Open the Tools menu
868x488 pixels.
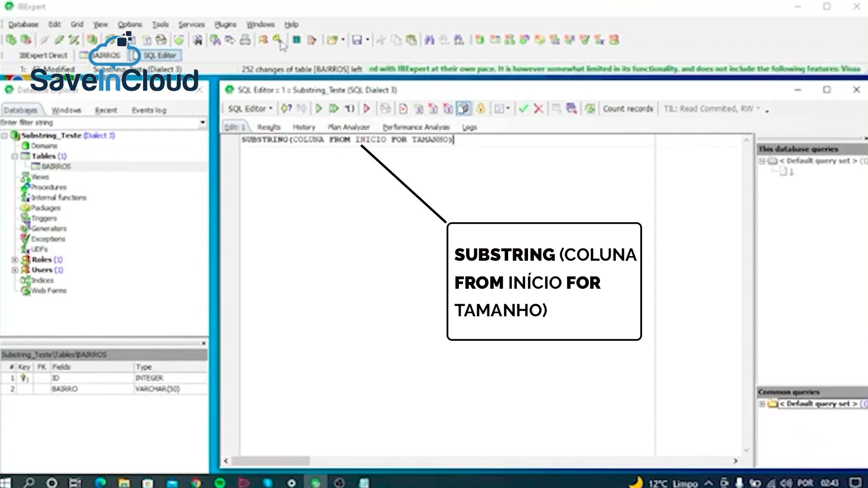point(160,24)
